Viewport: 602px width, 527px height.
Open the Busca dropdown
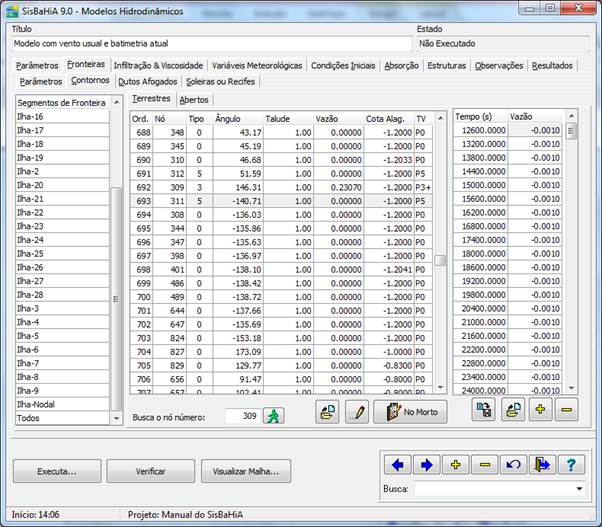coord(579,489)
